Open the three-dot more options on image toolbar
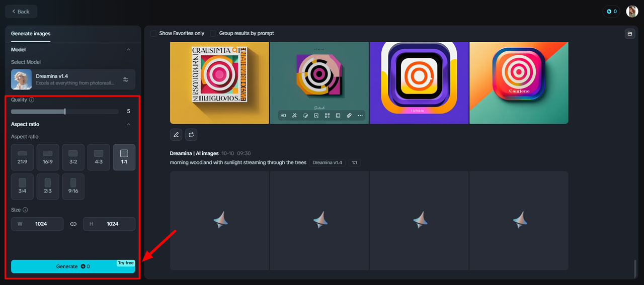The width and height of the screenshot is (644, 285). coord(360,116)
